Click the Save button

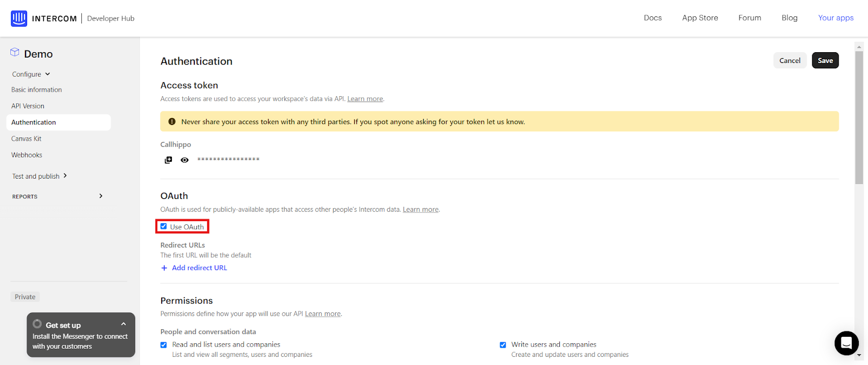pos(825,60)
